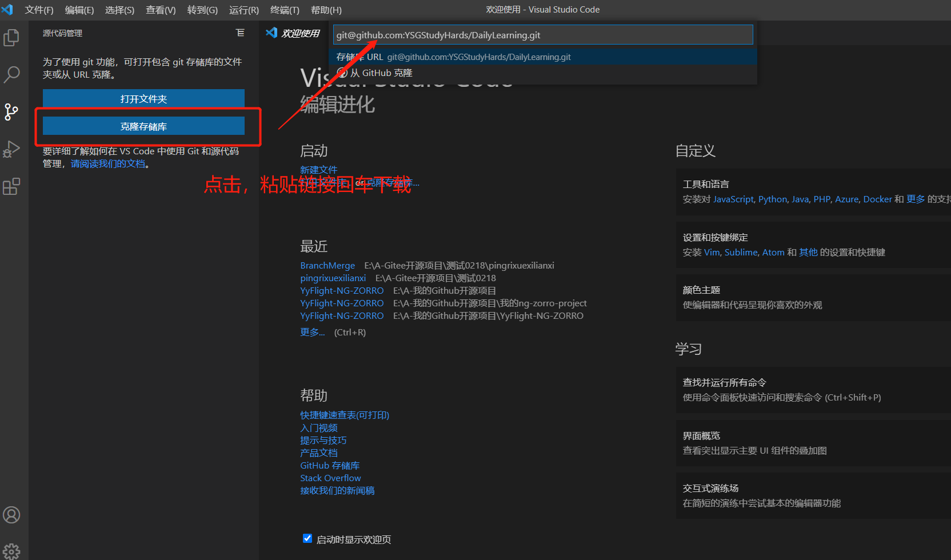Open the Explorer view in the activity bar
The width and height of the screenshot is (951, 560).
[x=11, y=38]
